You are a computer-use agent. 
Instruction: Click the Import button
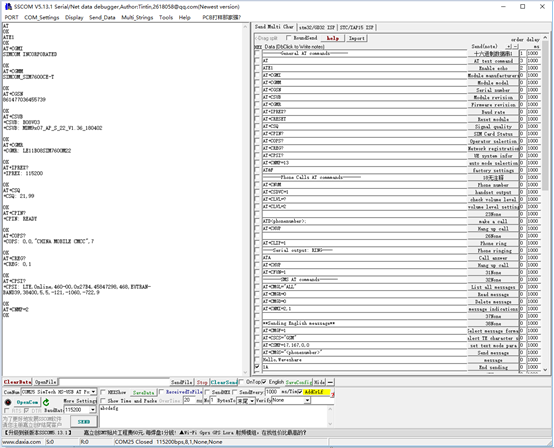pos(356,38)
